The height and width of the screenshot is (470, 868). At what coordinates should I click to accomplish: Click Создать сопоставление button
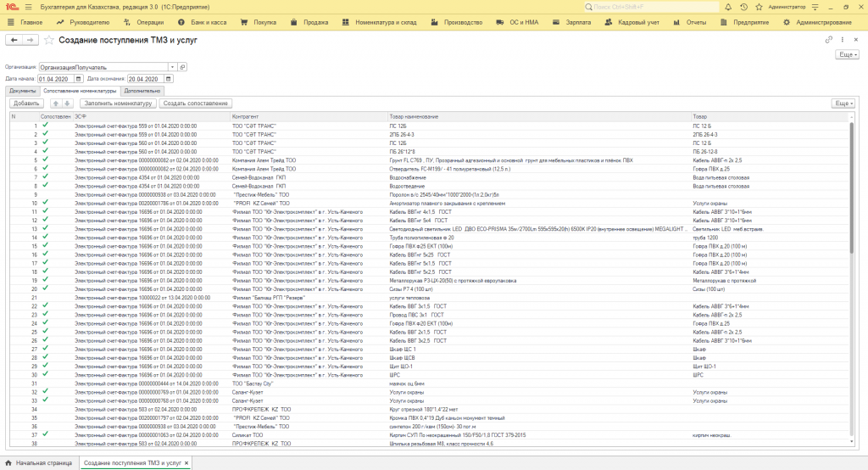click(x=196, y=104)
